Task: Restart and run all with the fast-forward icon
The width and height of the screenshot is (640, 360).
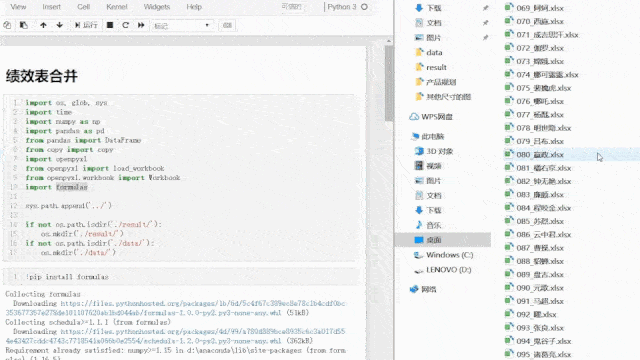Action: click(141, 25)
